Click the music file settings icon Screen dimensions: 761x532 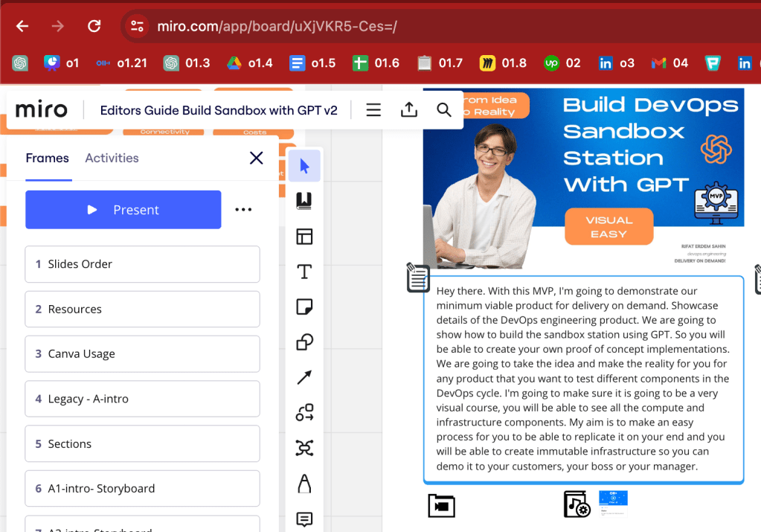[x=577, y=504]
